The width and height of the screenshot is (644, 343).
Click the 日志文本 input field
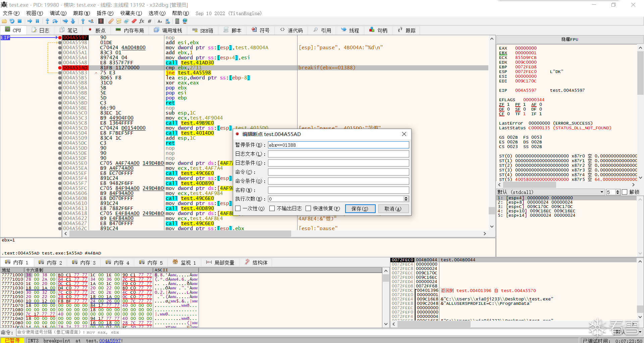338,154
